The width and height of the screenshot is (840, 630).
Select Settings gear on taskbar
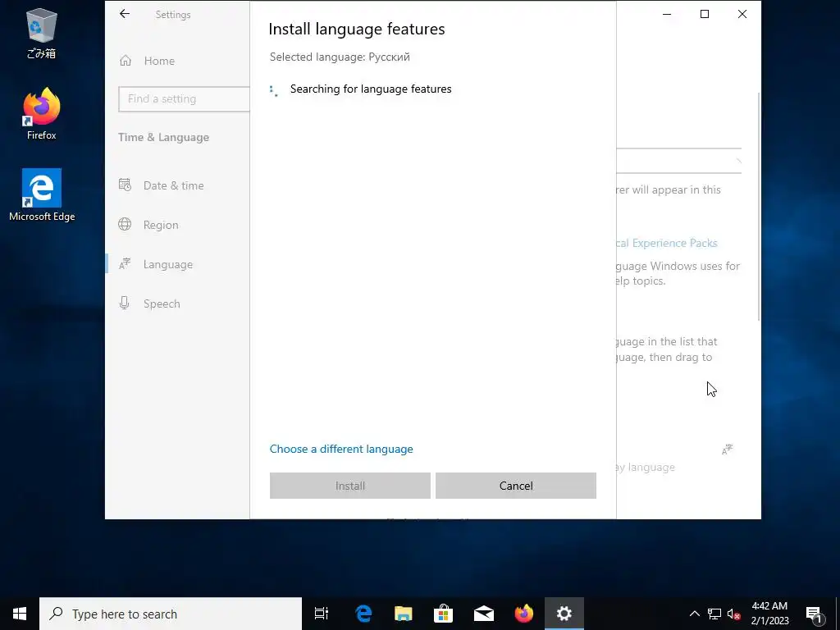coord(564,614)
